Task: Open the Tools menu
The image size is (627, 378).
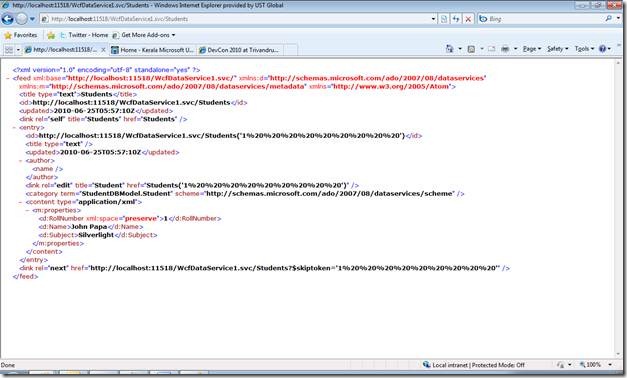Action: pyautogui.click(x=584, y=49)
